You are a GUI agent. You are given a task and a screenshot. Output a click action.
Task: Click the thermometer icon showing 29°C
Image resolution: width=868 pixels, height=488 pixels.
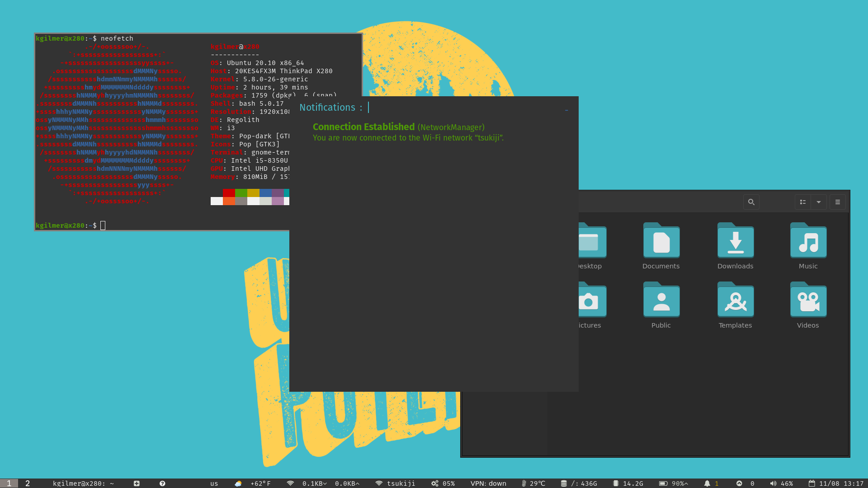pos(533,483)
